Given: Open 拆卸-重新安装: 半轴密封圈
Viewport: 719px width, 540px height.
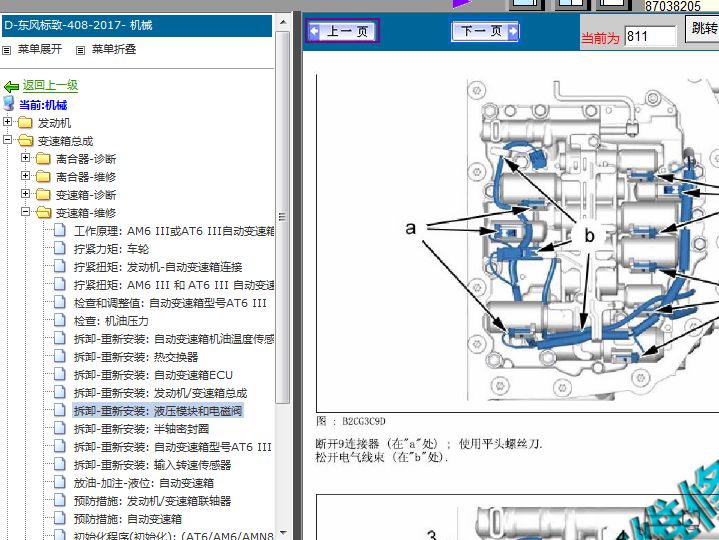Looking at the screenshot, I should click(x=141, y=429).
